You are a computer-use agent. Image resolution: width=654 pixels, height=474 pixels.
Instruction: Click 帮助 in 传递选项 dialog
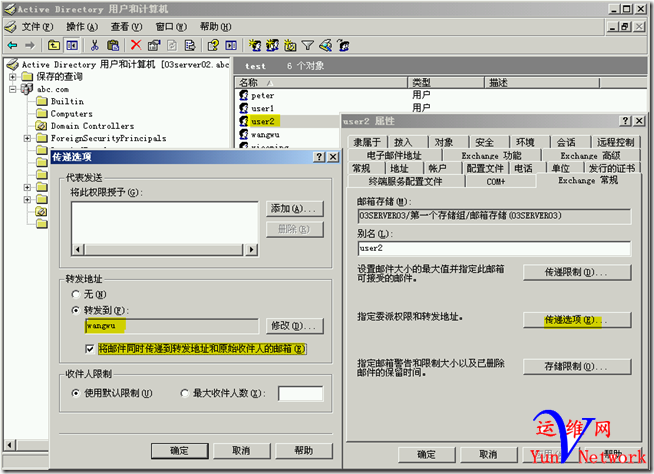(x=304, y=451)
